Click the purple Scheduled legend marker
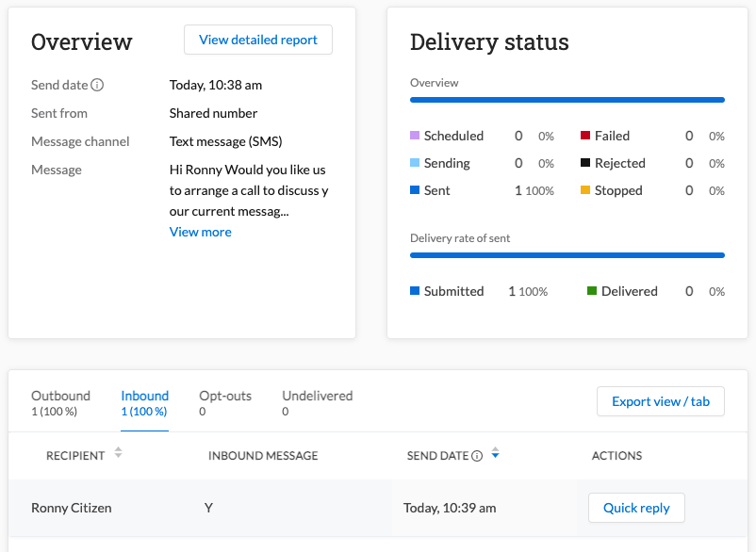 [x=413, y=136]
